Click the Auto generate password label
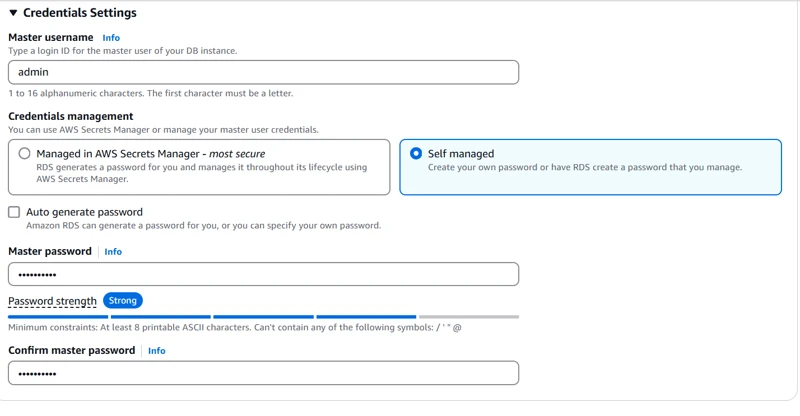 [x=84, y=212]
